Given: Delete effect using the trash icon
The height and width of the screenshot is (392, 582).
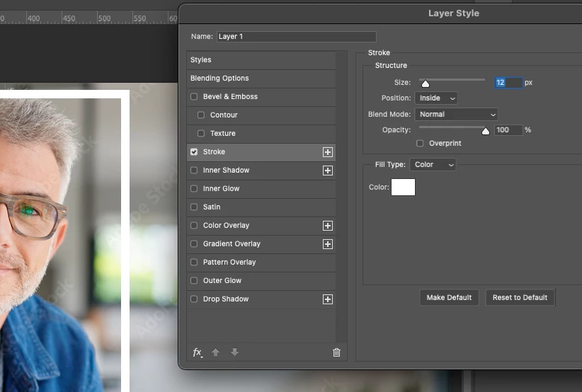Looking at the screenshot, I should (x=336, y=352).
